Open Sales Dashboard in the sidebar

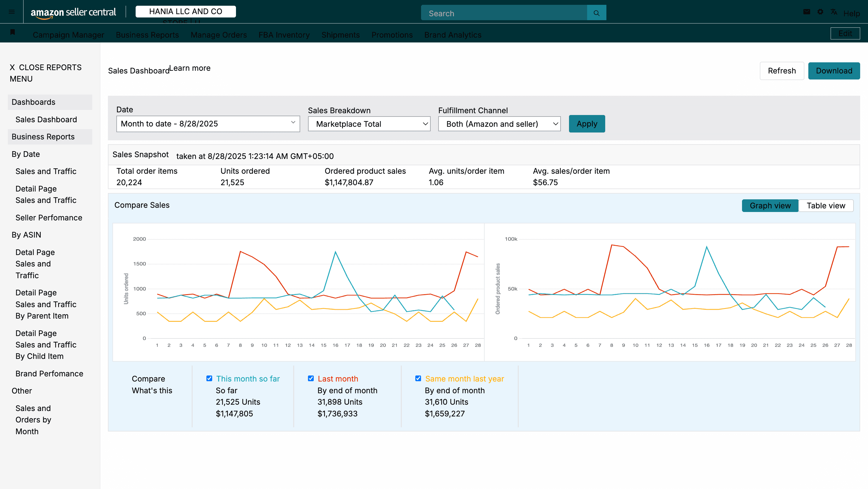point(46,120)
